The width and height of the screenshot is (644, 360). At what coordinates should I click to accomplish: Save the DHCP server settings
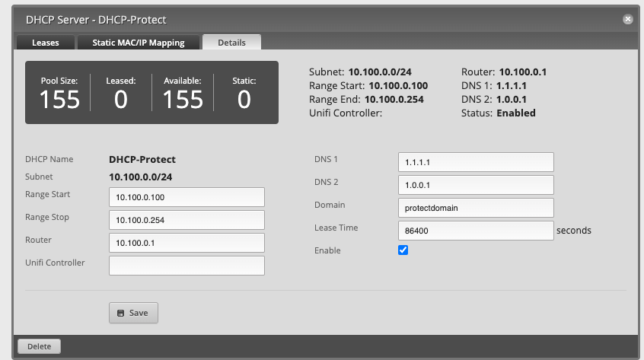coord(133,313)
